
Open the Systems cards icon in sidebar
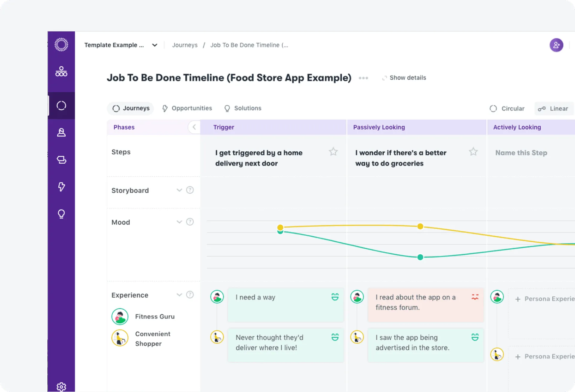61,160
